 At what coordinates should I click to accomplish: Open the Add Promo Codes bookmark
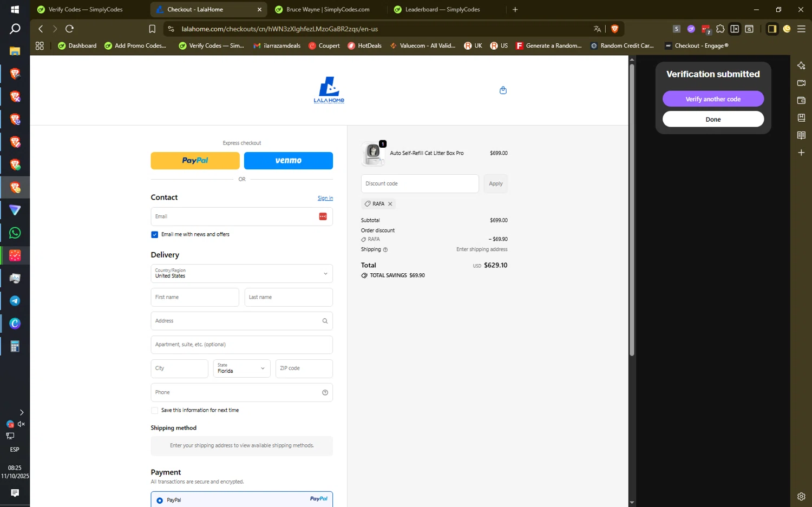click(135, 45)
